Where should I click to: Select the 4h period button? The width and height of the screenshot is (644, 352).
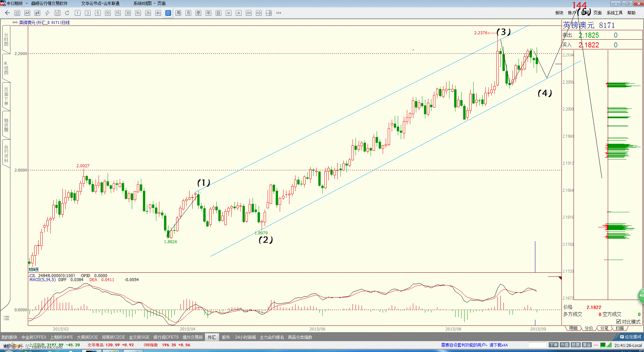[158, 13]
